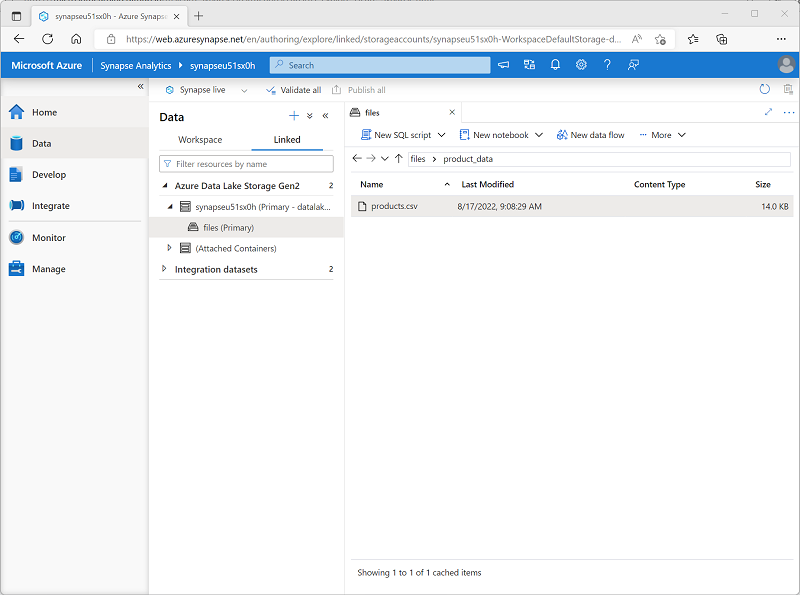Click product_data in the path breadcrumb

(468, 159)
